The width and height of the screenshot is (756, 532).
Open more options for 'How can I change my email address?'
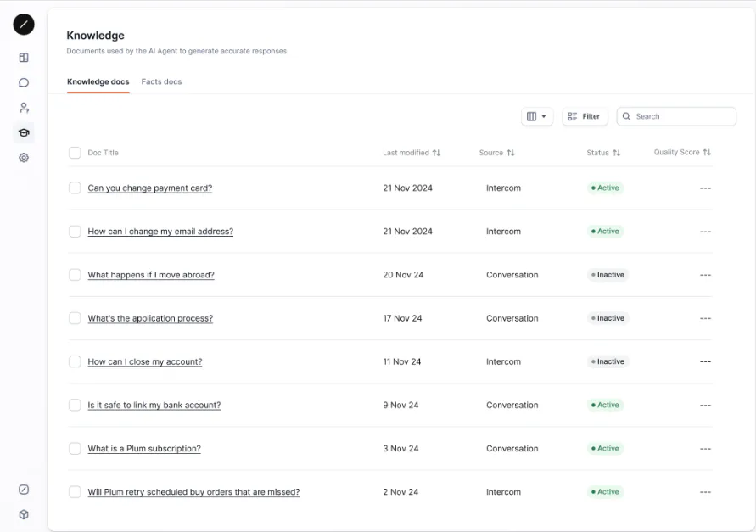[x=705, y=232]
